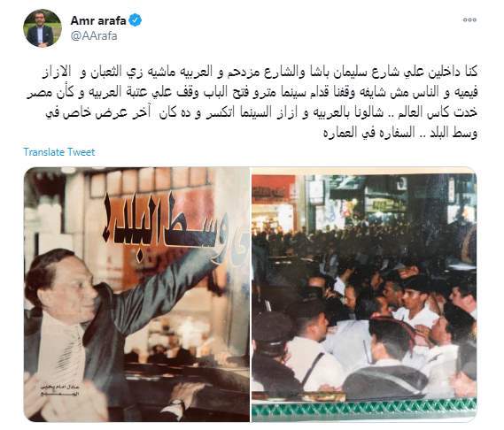Open Amr arafa's profile picture
The width and height of the screenshot is (504, 430).
pyautogui.click(x=43, y=28)
